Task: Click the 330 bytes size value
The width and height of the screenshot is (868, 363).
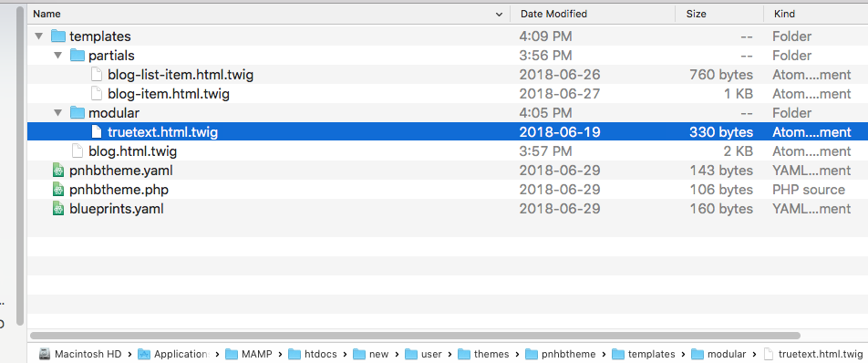Action: [x=721, y=132]
